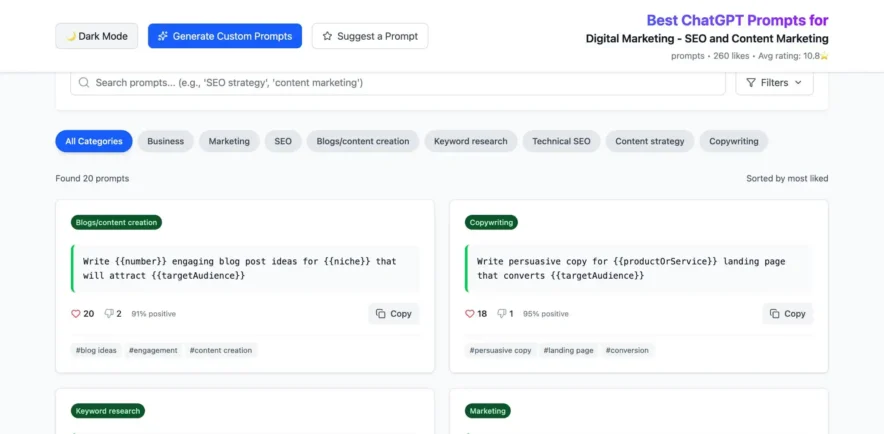Click the search magnifier icon

84,83
